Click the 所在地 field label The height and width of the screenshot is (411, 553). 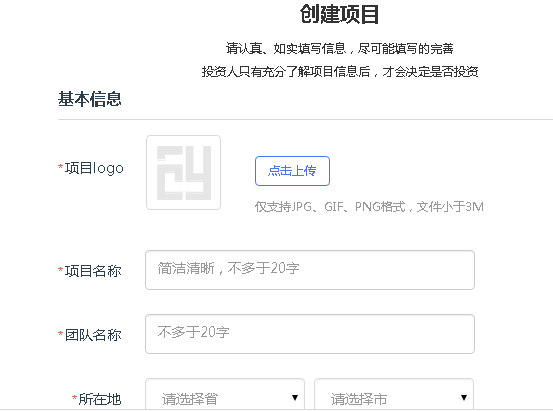click(100, 399)
